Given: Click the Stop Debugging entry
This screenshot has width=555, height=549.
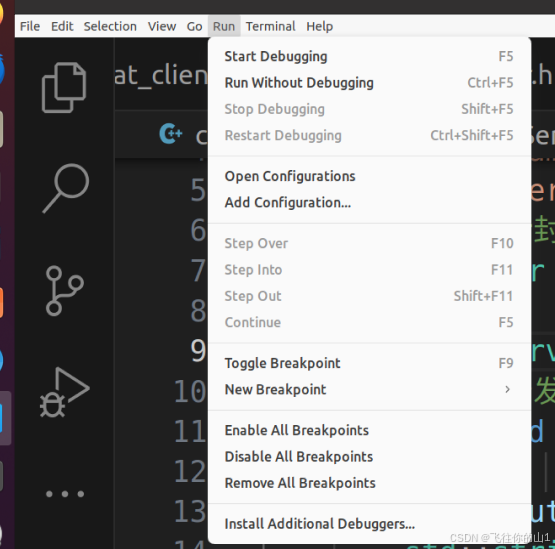Looking at the screenshot, I should click(x=369, y=109).
